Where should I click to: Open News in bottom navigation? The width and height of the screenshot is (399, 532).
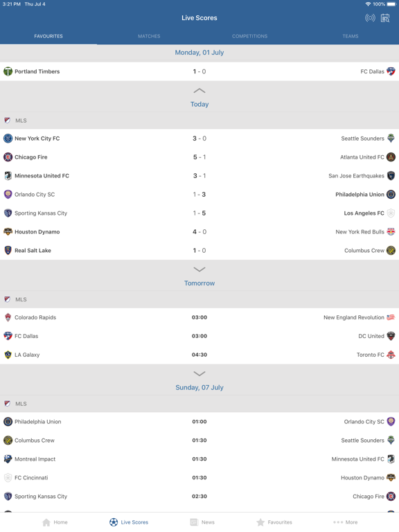[x=202, y=522]
